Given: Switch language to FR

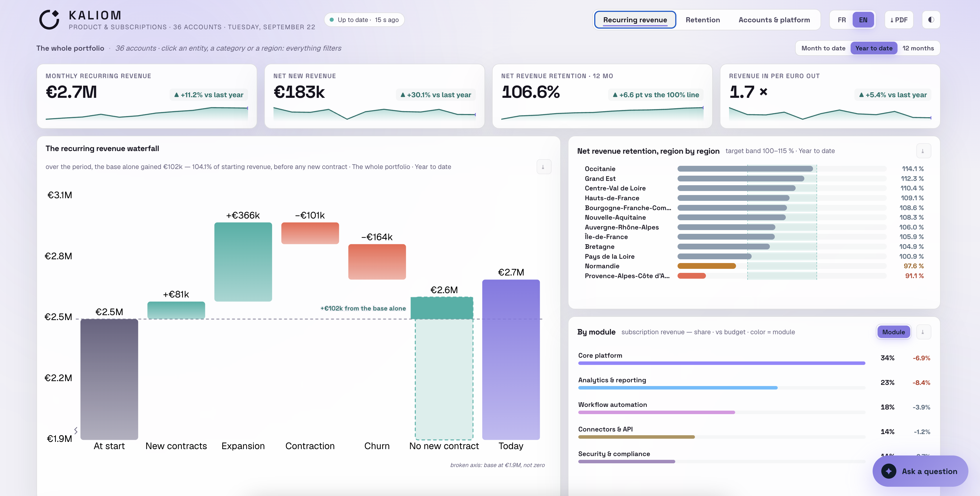Looking at the screenshot, I should [842, 20].
